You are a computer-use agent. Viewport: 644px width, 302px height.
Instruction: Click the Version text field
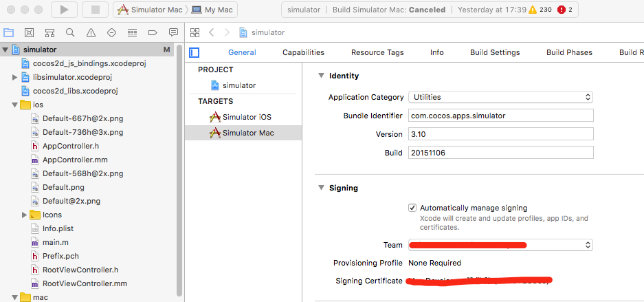[x=500, y=134]
